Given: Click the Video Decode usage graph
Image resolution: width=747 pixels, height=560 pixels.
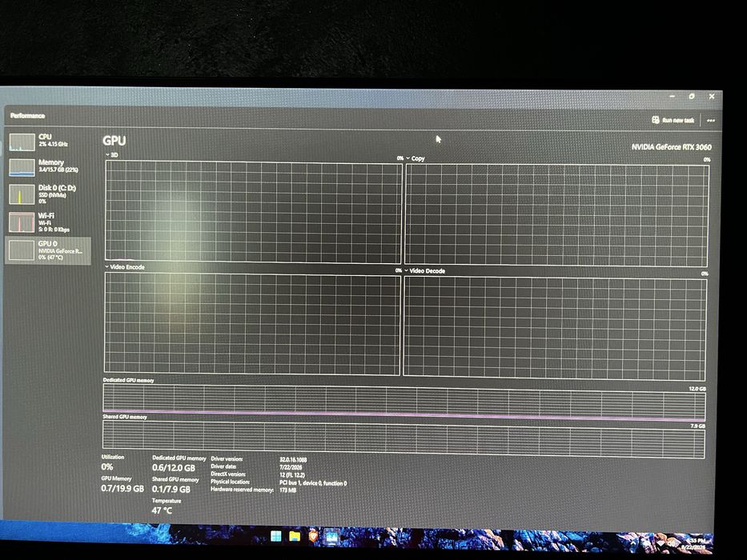Looking at the screenshot, I should (555, 329).
